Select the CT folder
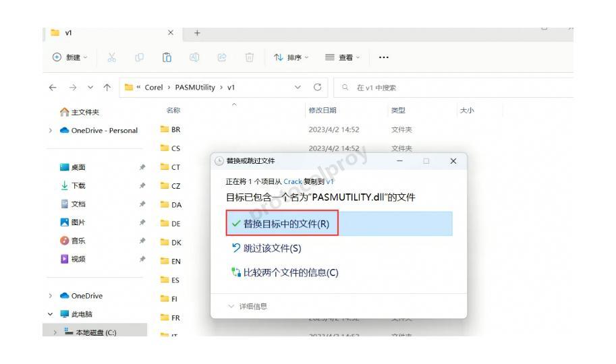The height and width of the screenshot is (364, 616). [x=171, y=167]
